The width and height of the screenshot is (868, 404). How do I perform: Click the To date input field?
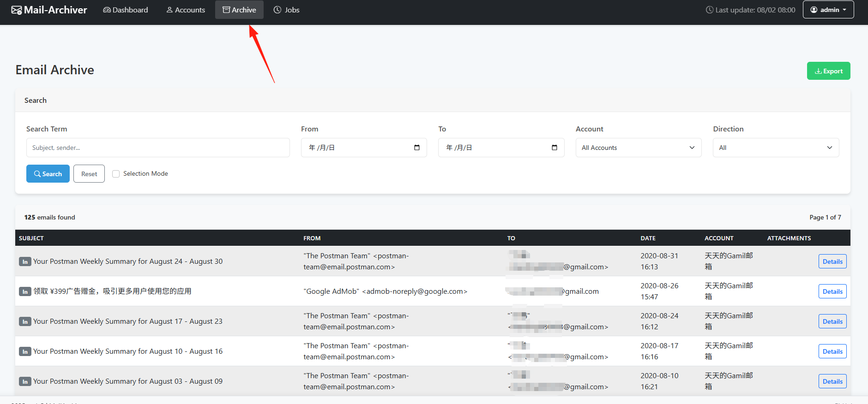click(x=501, y=148)
